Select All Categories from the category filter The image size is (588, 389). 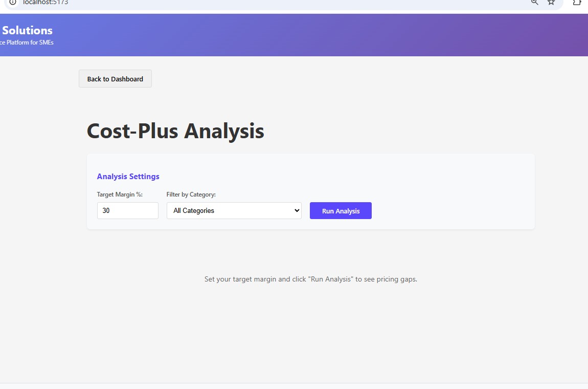pos(234,210)
